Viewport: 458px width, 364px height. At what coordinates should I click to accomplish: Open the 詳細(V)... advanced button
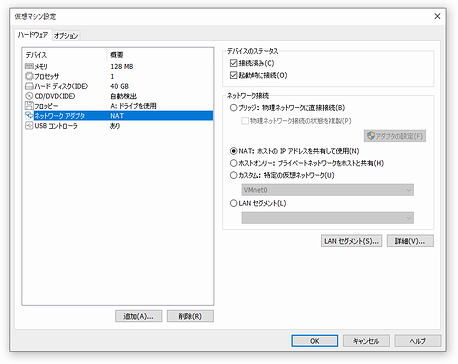click(410, 241)
